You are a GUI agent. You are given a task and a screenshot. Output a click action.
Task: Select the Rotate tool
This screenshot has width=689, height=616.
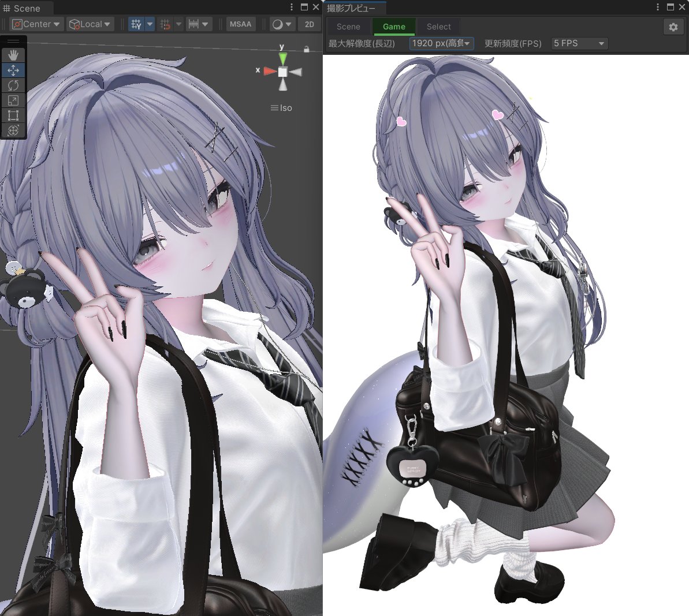point(13,85)
